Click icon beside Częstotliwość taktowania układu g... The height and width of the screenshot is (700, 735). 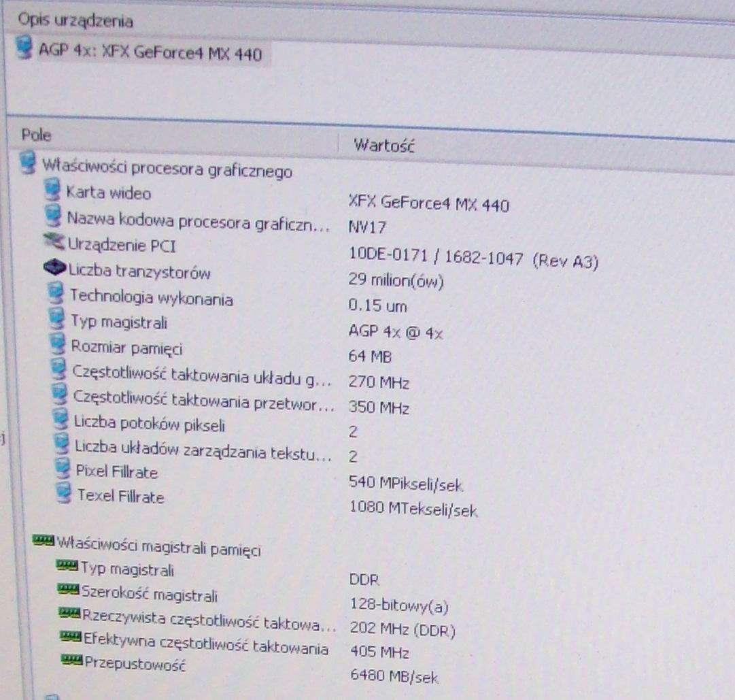pos(58,369)
